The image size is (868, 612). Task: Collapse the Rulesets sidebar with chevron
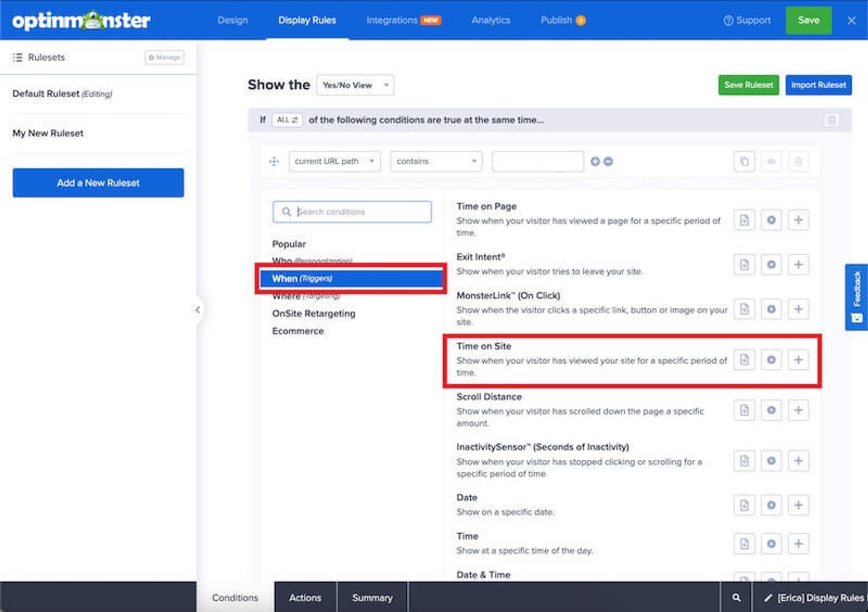[198, 310]
